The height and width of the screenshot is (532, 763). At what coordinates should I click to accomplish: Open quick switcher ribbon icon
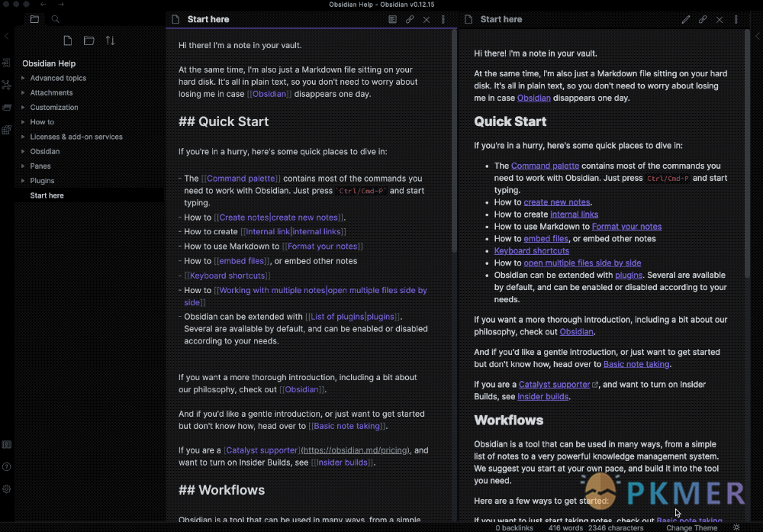tap(6, 63)
